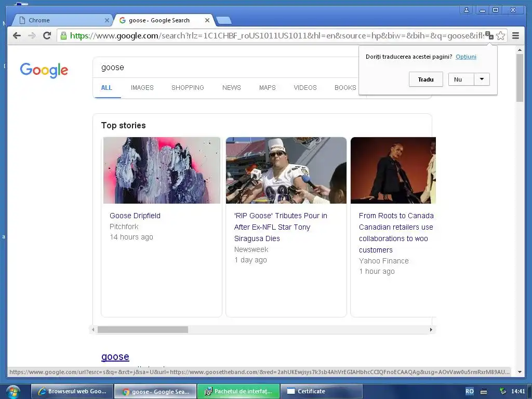Switch to SHOPPING results

pyautogui.click(x=188, y=87)
